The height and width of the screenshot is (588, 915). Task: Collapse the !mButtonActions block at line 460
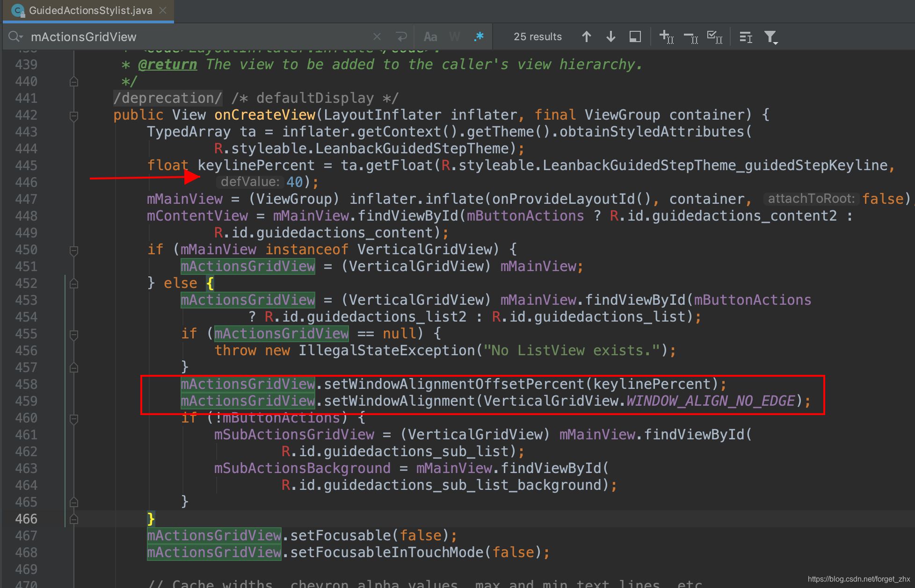point(74,418)
